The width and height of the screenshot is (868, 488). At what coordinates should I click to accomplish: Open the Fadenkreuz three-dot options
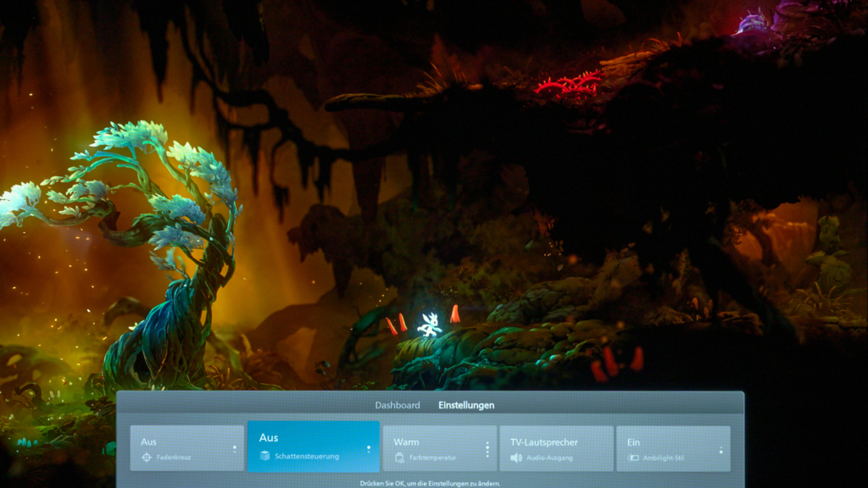pos(235,449)
